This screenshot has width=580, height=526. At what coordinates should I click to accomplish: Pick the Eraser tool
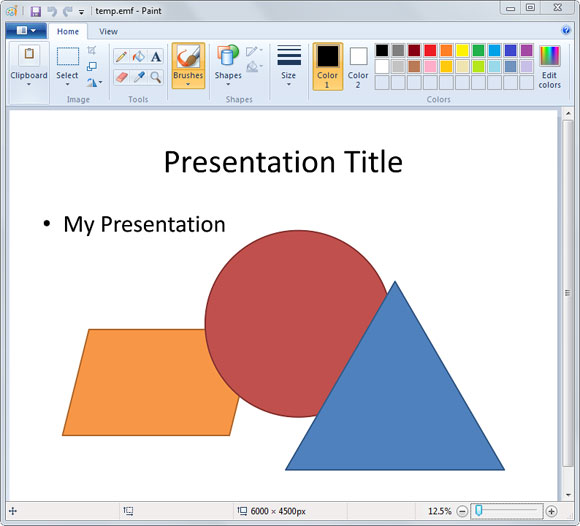point(121,77)
